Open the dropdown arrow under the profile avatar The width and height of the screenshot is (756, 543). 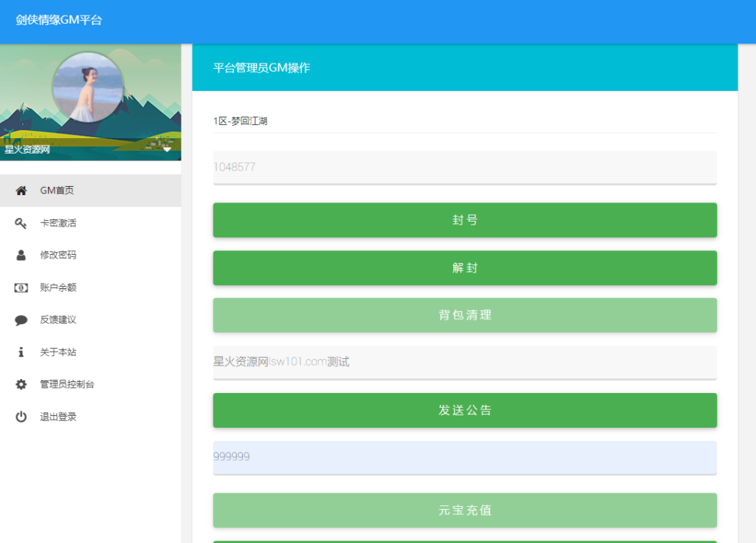tap(167, 149)
